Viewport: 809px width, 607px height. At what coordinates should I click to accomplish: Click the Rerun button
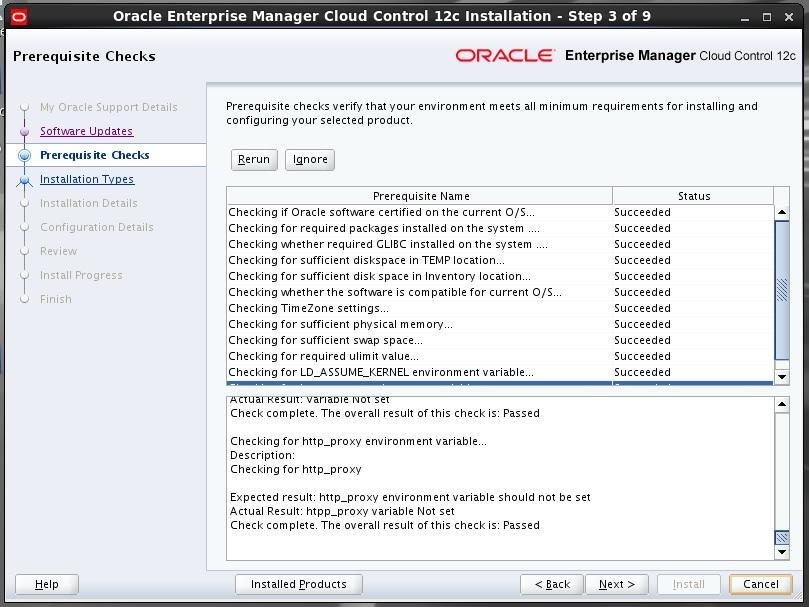click(254, 159)
